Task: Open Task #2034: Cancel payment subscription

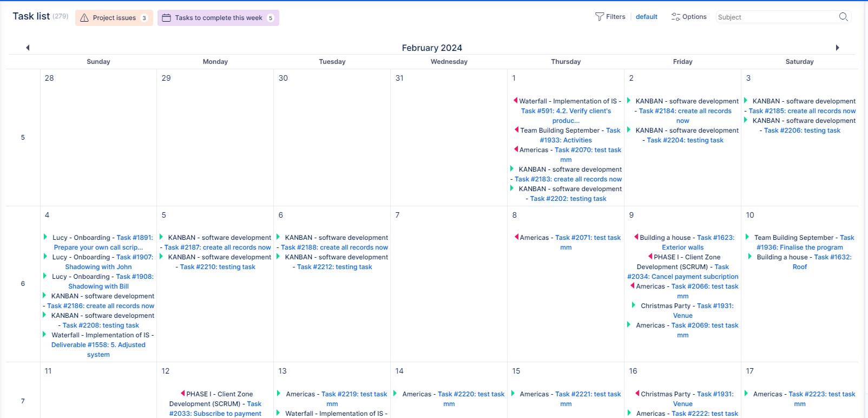Action: pyautogui.click(x=682, y=277)
